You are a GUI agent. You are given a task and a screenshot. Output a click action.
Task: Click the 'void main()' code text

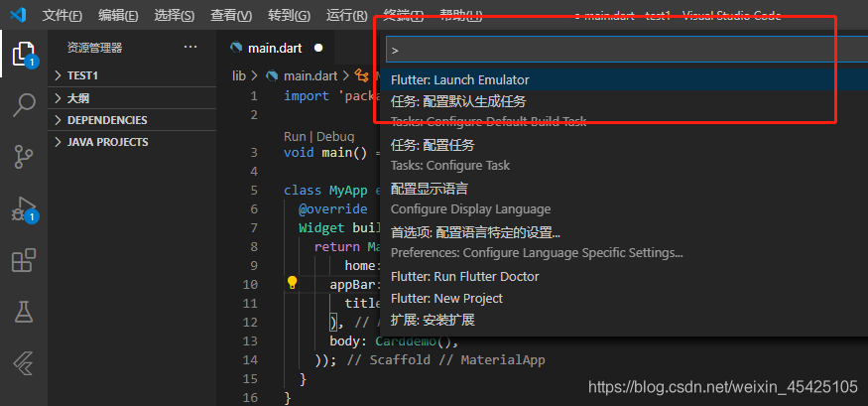325,152
